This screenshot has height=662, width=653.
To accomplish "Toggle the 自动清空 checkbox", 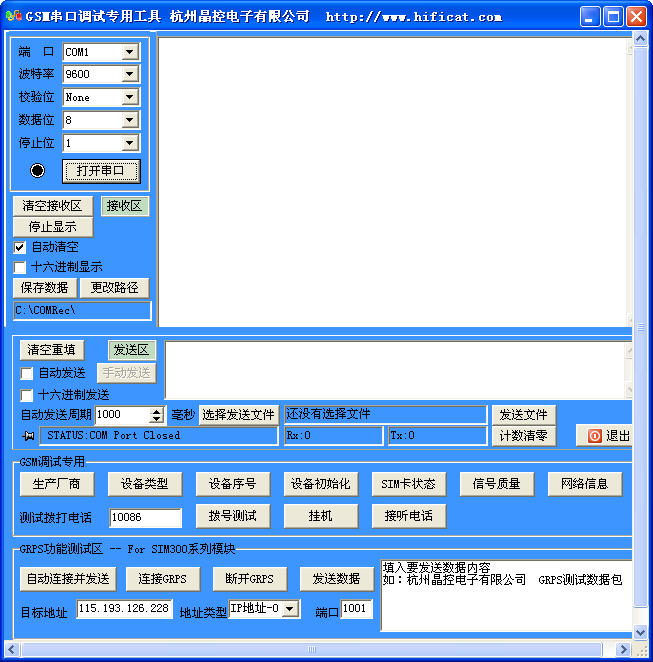I will (19, 247).
